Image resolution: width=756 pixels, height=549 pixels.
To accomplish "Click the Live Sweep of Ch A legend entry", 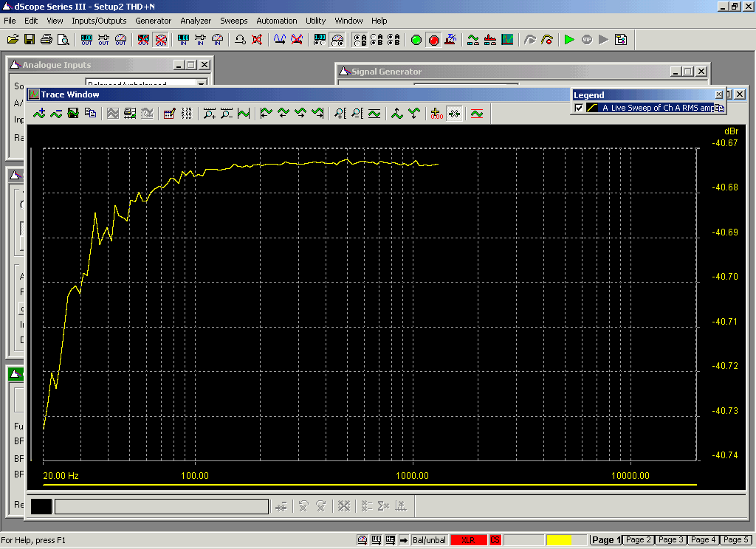I will (658, 108).
